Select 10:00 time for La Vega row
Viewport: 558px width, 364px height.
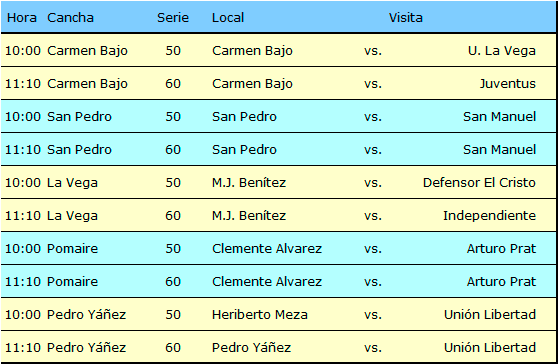click(x=23, y=183)
